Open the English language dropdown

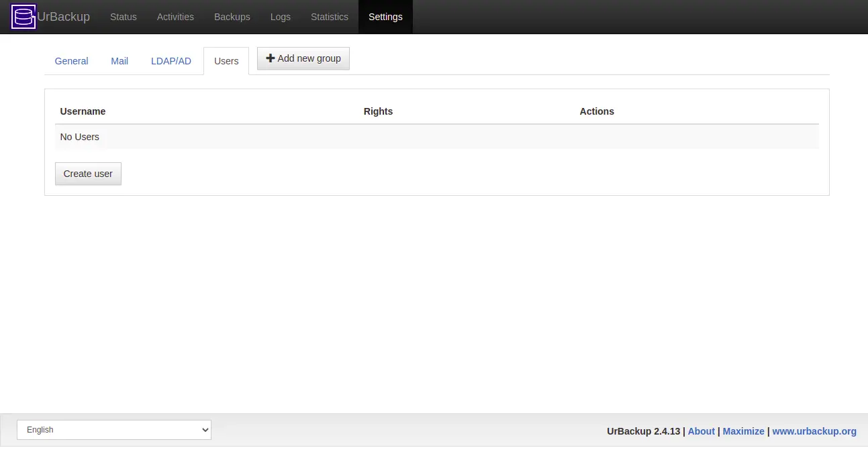pyautogui.click(x=114, y=430)
